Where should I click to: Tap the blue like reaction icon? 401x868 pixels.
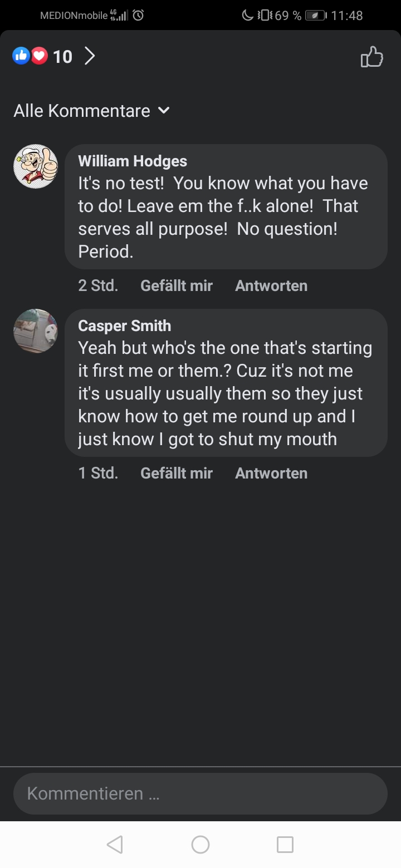point(21,56)
